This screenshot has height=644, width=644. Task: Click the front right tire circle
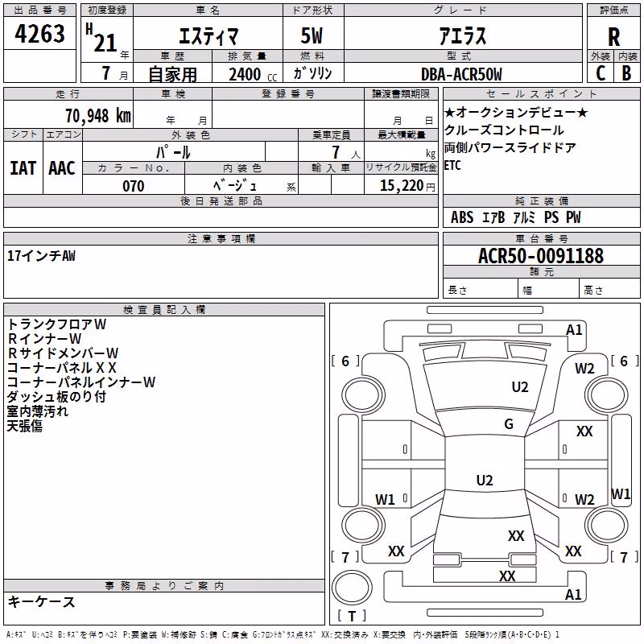click(607, 396)
